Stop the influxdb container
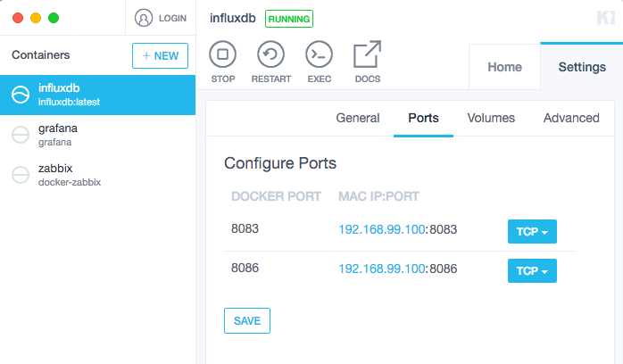This screenshot has width=623, height=364. (x=223, y=62)
